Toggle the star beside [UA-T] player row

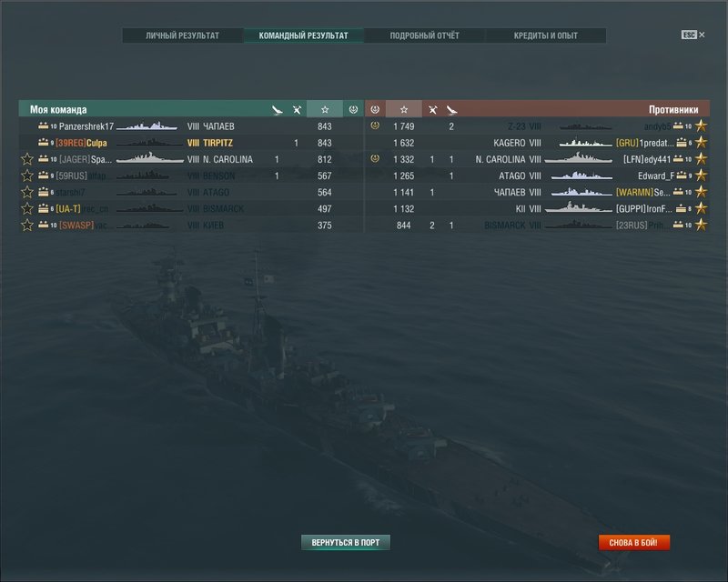pos(27,209)
